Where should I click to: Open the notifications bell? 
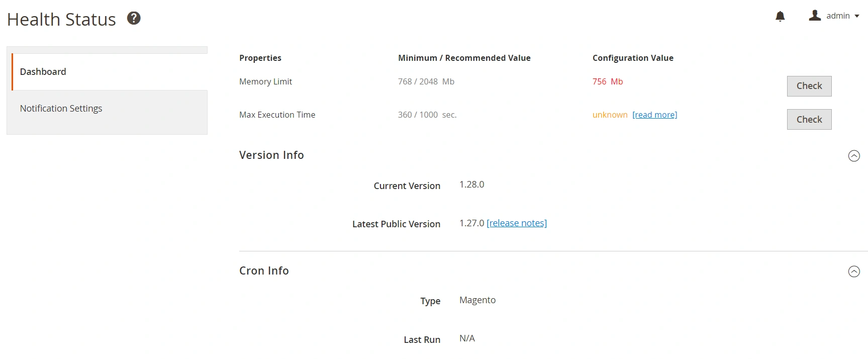[x=780, y=17]
